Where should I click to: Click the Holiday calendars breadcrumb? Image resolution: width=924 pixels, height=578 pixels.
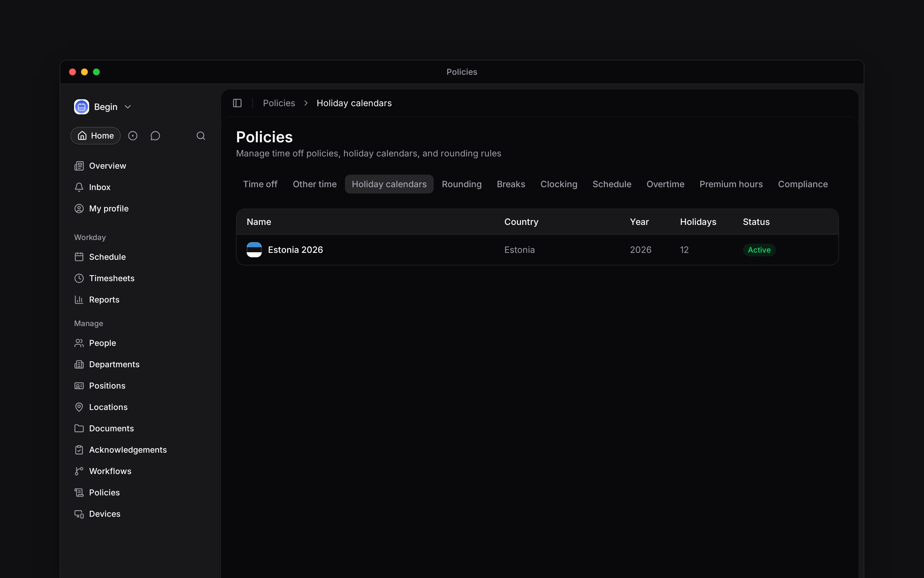(354, 103)
